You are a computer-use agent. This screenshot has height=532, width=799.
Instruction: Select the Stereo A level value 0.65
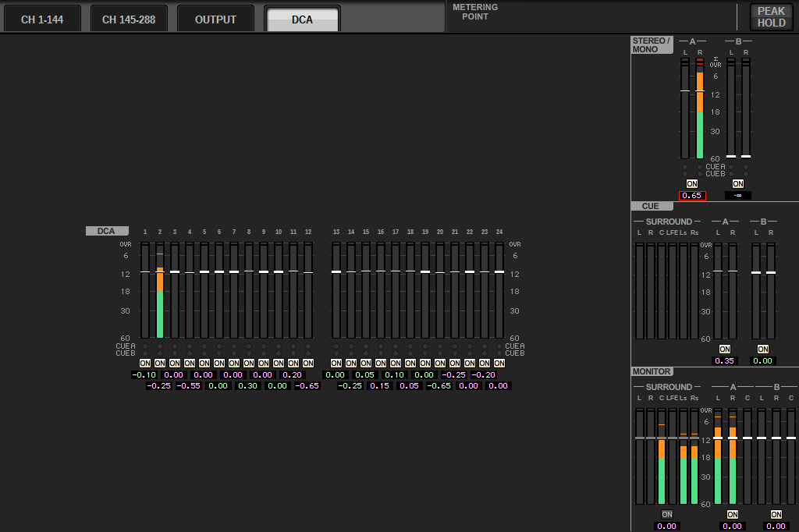pos(692,196)
